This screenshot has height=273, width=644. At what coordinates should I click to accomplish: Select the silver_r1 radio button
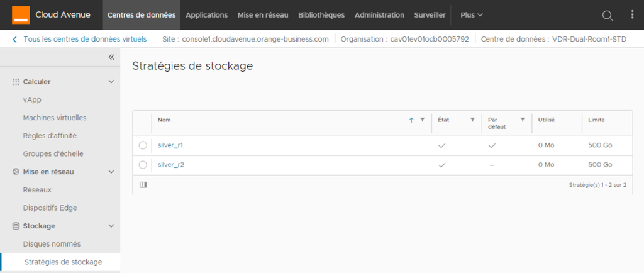pos(143,145)
